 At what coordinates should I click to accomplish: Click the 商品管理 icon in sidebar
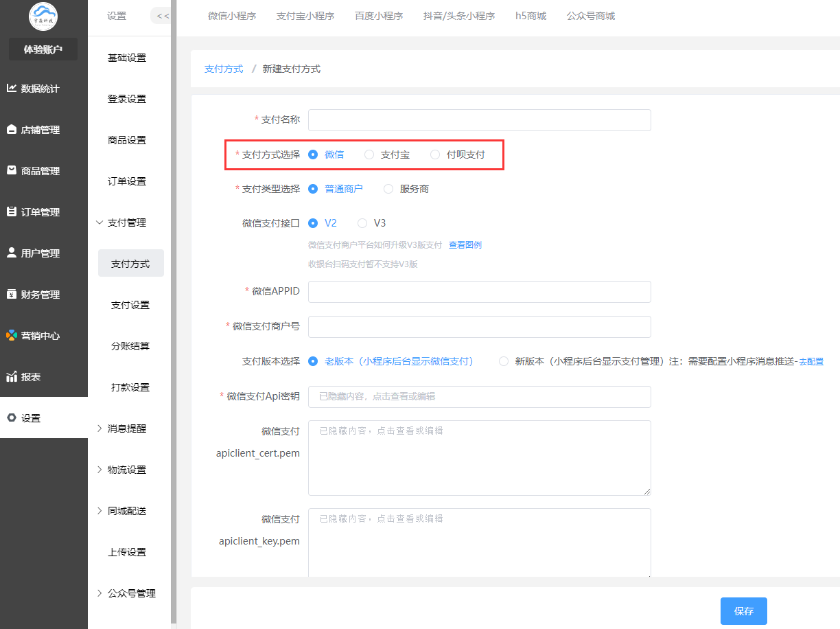[x=12, y=170]
